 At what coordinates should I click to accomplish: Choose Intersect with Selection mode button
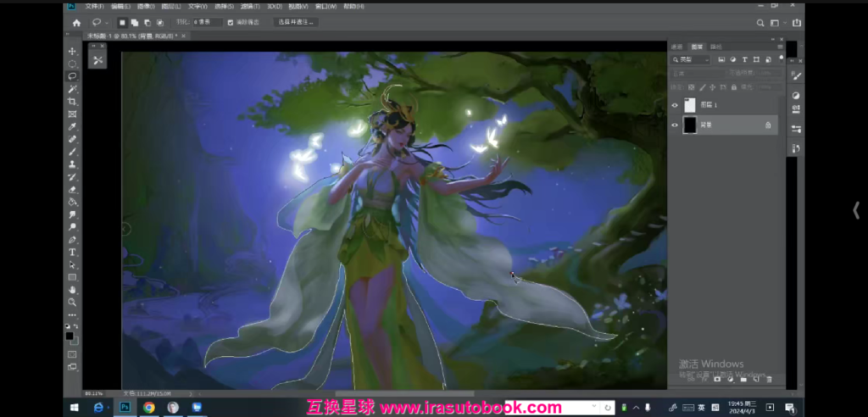click(159, 23)
